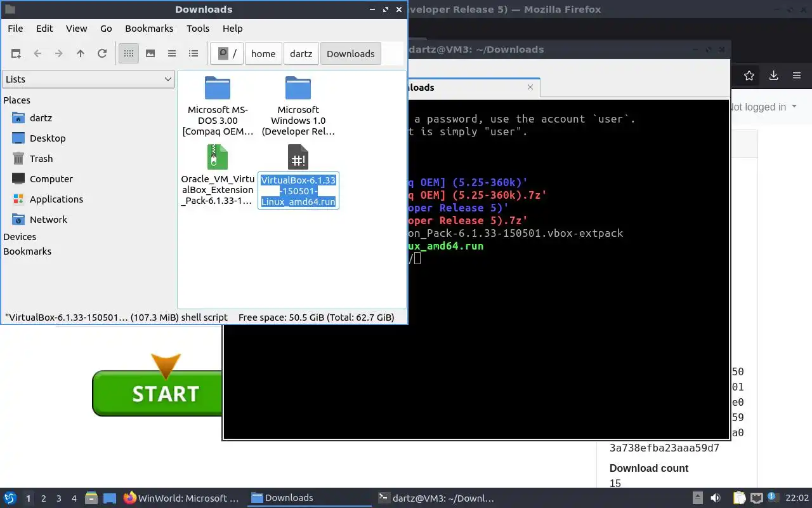Click the file manager window menu icon
Image resolution: width=812 pixels, height=508 pixels.
[10, 10]
